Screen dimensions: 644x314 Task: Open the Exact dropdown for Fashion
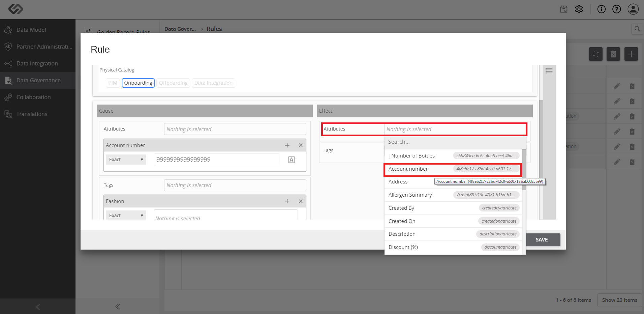point(126,215)
